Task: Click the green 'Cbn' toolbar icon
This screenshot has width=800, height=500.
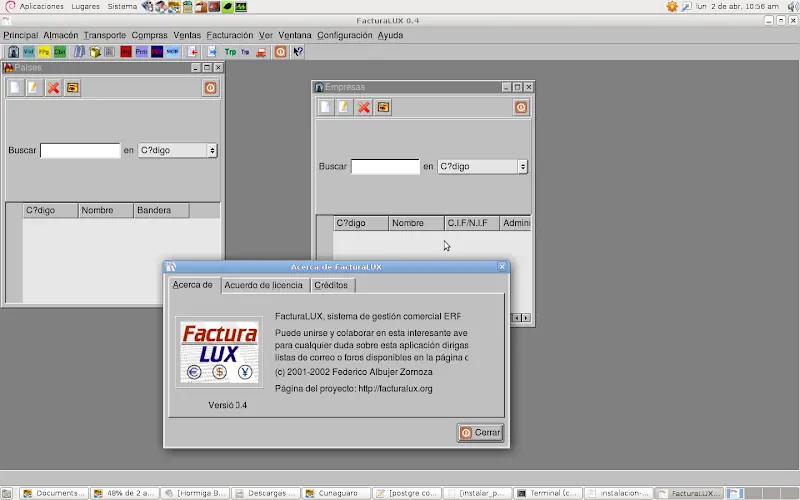Action: point(60,52)
